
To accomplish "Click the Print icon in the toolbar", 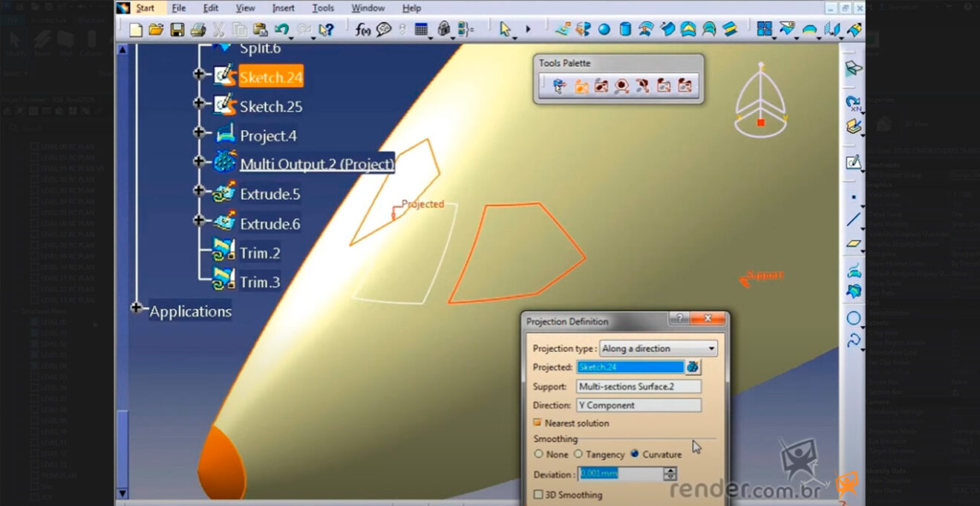I will (x=197, y=30).
